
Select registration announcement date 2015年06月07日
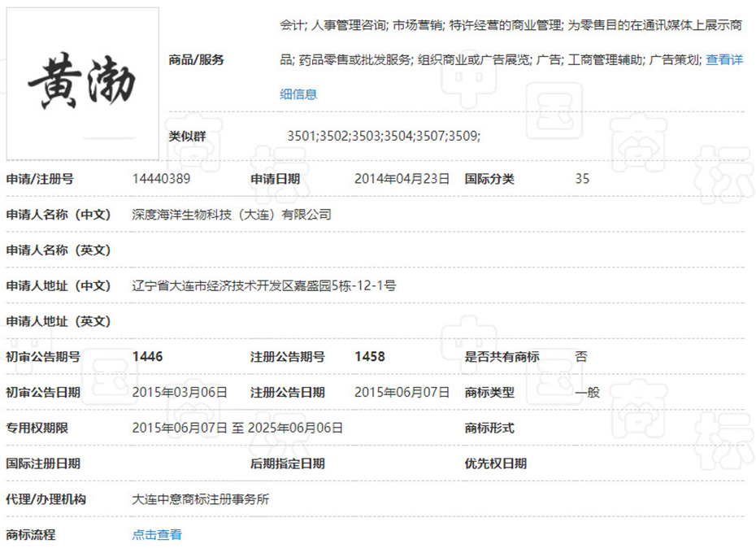coord(402,393)
